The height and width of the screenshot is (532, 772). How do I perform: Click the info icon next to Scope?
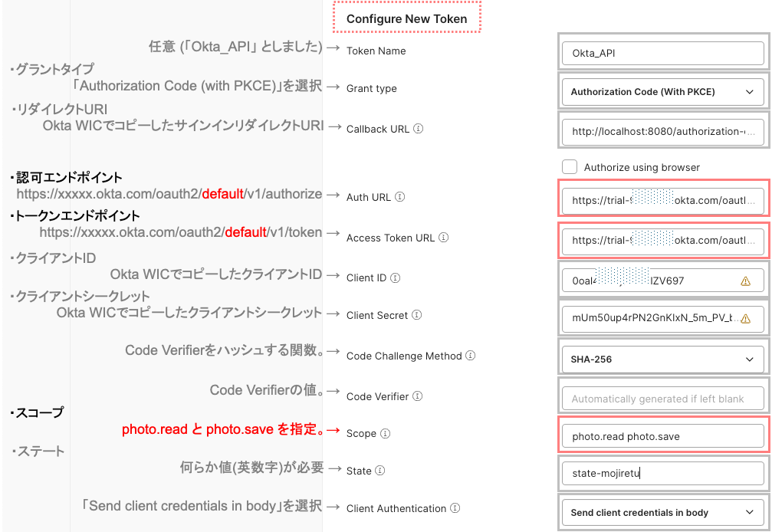[386, 433]
